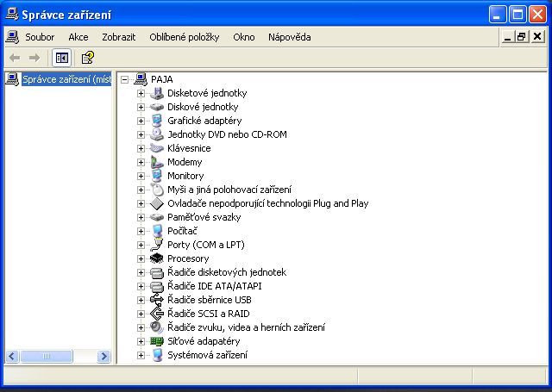Select the Monitory label

click(185, 176)
